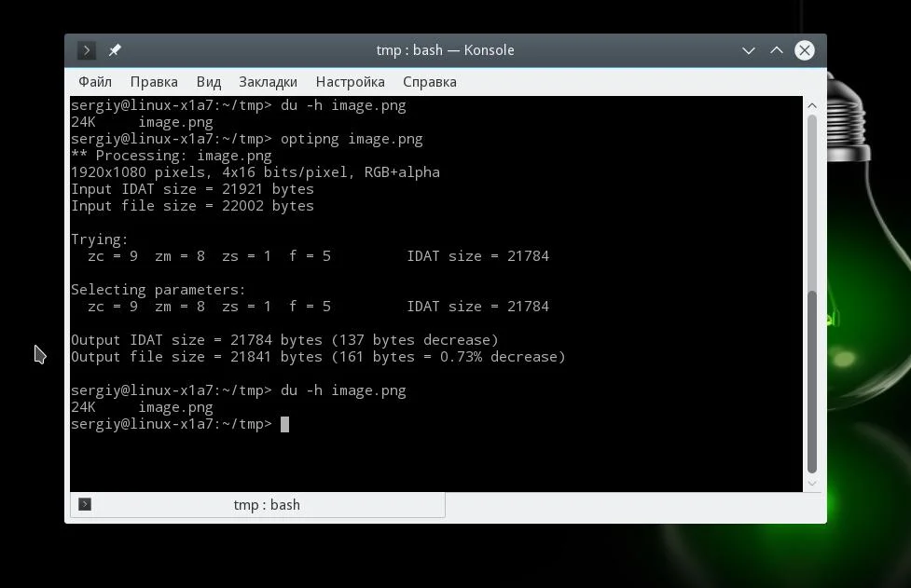The height and width of the screenshot is (588, 911).
Task: Open the Настройка menu
Action: (x=350, y=82)
